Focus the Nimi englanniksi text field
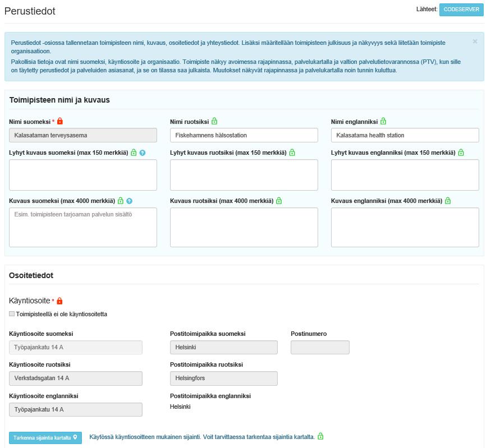Viewport: 491px width, 448px height. point(405,135)
